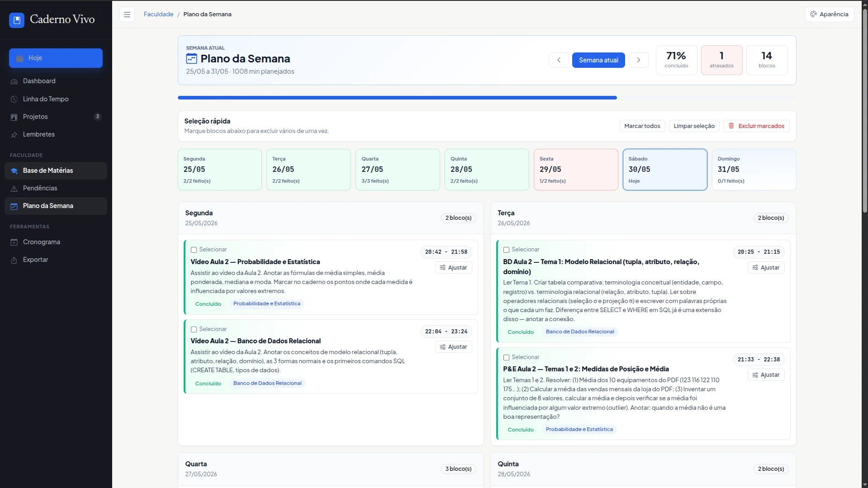Click the weekly progress bar
This screenshot has height=488, width=868.
[x=487, y=98]
